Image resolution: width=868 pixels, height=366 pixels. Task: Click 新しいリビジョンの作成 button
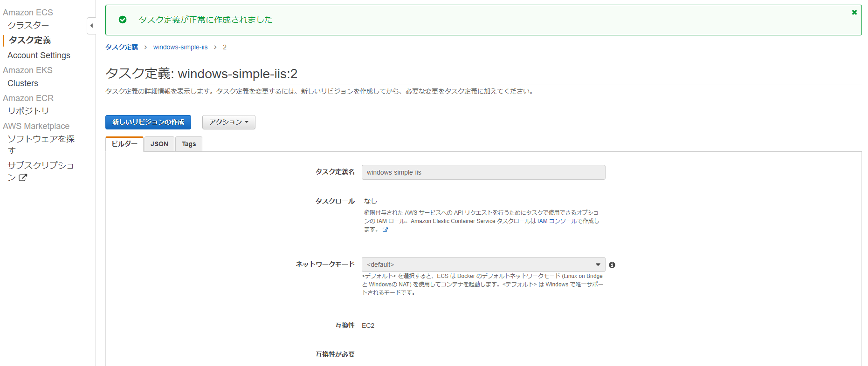pyautogui.click(x=148, y=122)
